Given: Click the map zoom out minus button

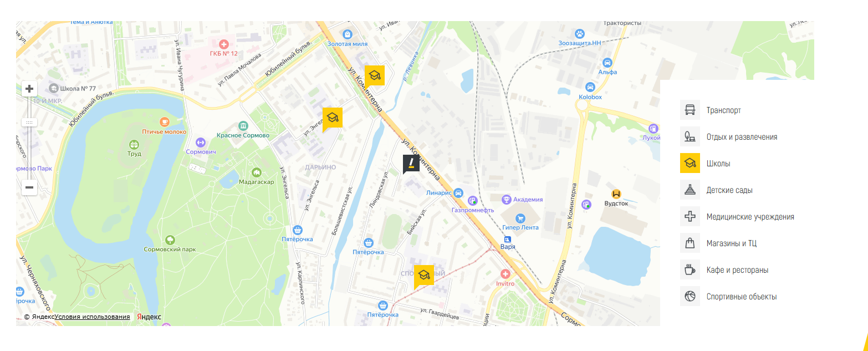Looking at the screenshot, I should [29, 187].
